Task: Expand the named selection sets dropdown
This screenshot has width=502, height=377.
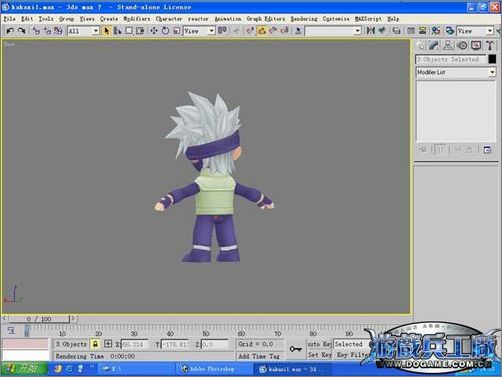Action: click(357, 31)
